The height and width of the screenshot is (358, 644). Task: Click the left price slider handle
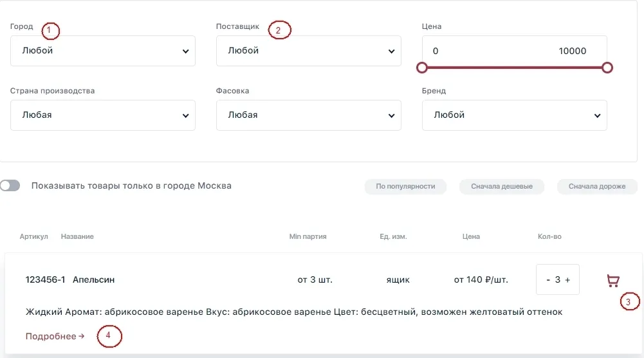click(422, 68)
